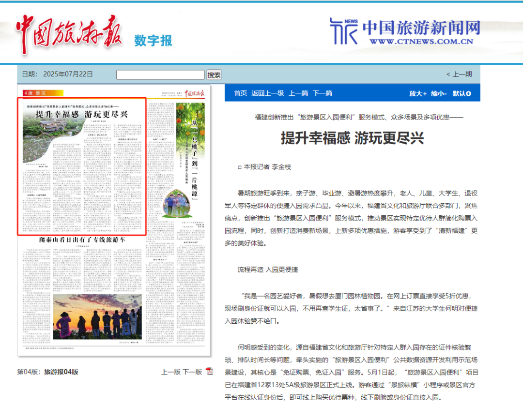Screen dimensions: 523x420
Task: Go to the 首页 homepage entry
Action: coord(239,93)
